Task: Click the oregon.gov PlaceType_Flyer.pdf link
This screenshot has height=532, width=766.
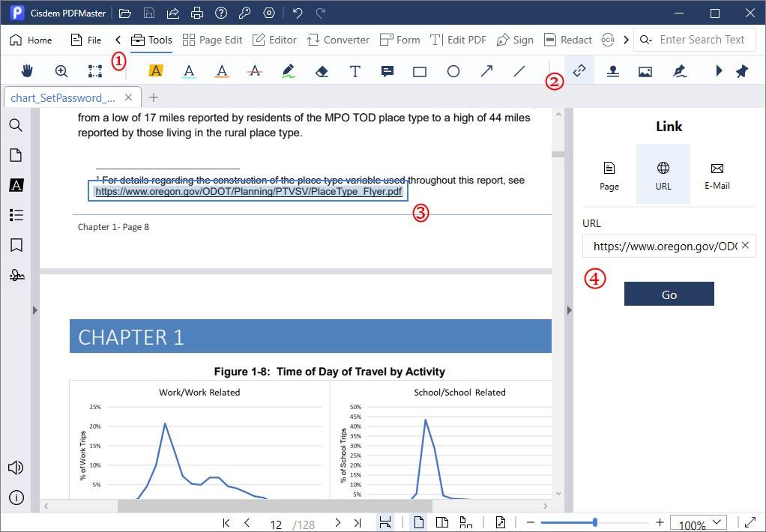Action: (x=248, y=192)
